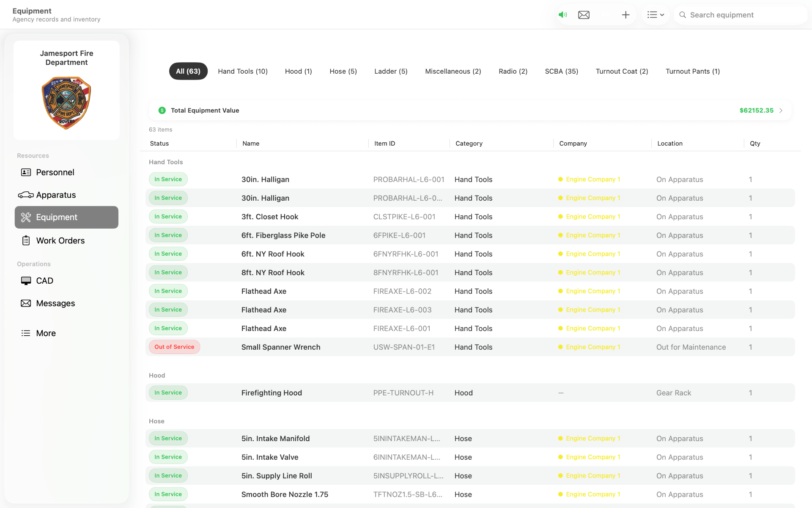812x508 pixels.
Task: Open CAD in the sidebar
Action: click(x=66, y=281)
